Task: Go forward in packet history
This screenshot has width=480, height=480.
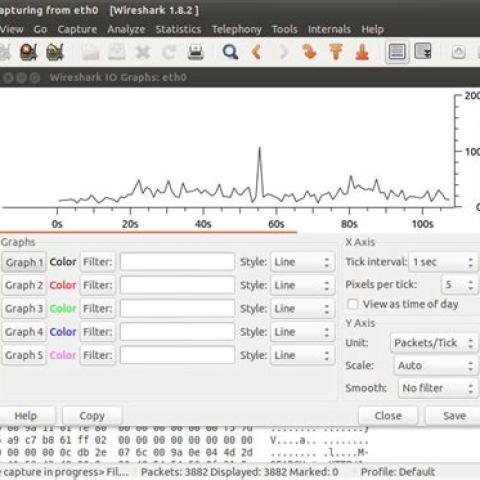Action: (283, 52)
